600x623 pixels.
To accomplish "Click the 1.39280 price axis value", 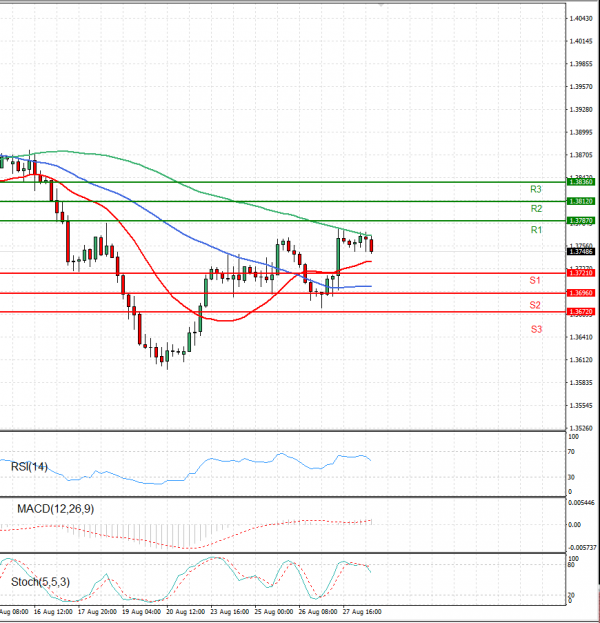I will click(581, 109).
